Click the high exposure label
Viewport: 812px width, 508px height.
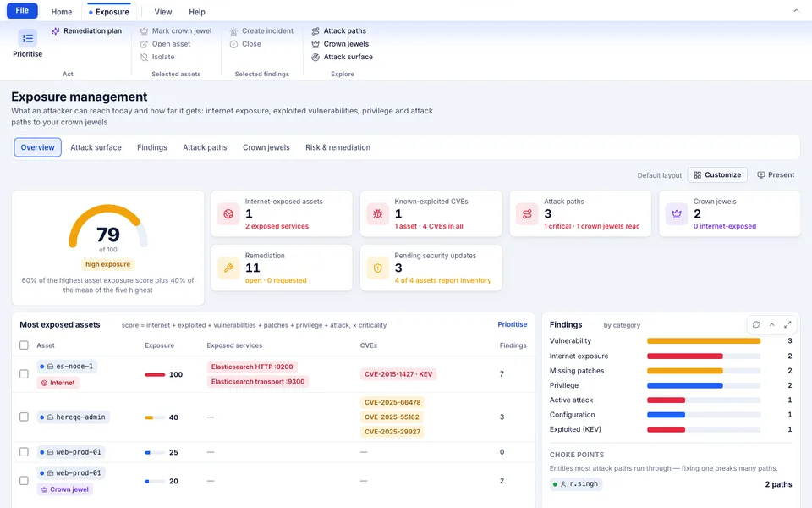pos(107,264)
